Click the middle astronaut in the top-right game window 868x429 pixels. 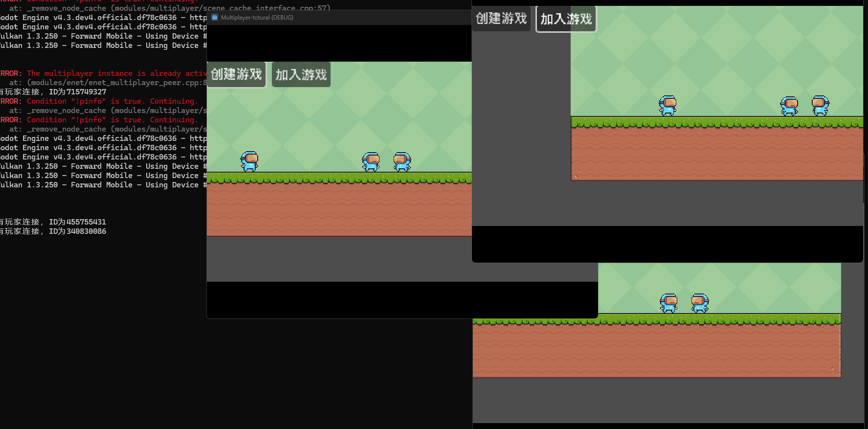[789, 106]
